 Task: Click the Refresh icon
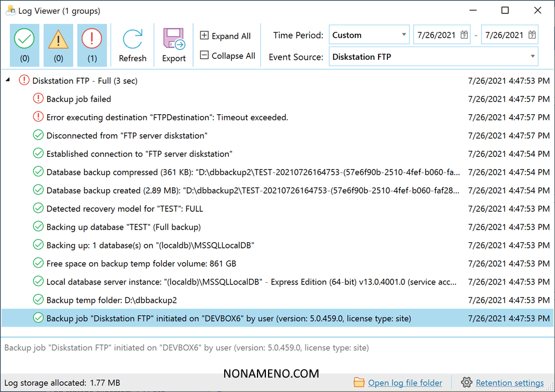pos(133,40)
